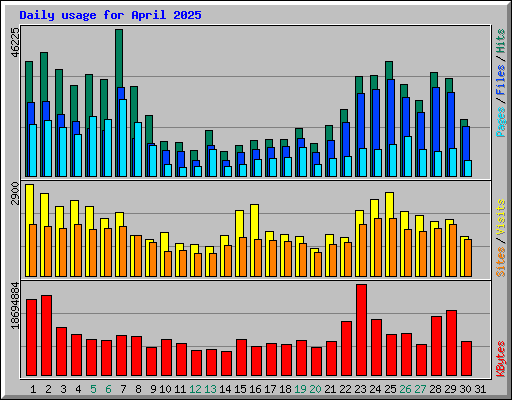The width and height of the screenshot is (512, 400).
Task: Click day label 28 on the x-axis
Action: 435,389
